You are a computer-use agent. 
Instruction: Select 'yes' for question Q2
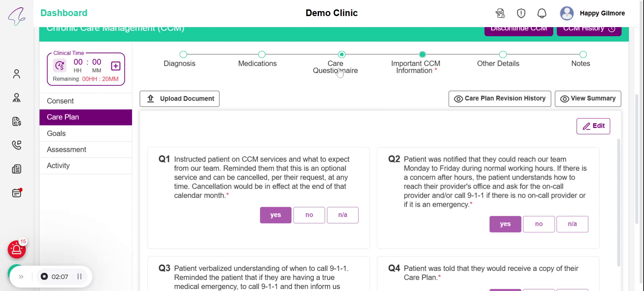[x=505, y=224]
